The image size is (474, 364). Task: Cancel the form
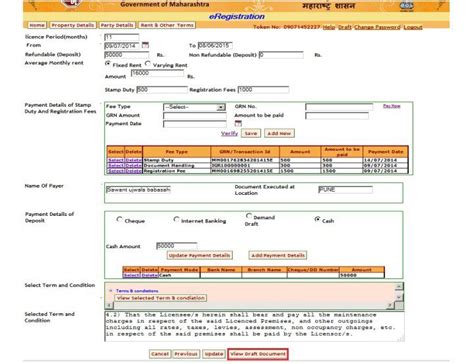[160, 354]
